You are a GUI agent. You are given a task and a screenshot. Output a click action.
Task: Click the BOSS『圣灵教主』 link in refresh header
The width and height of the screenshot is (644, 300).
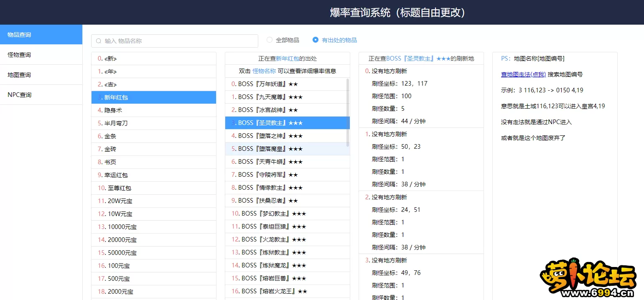418,58
